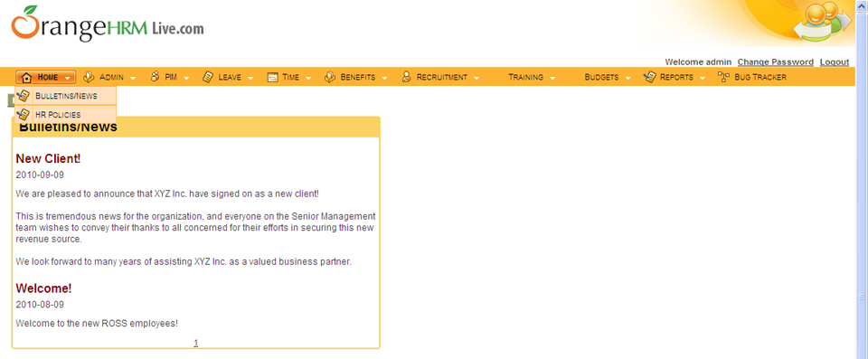Click the Logout link

point(835,62)
